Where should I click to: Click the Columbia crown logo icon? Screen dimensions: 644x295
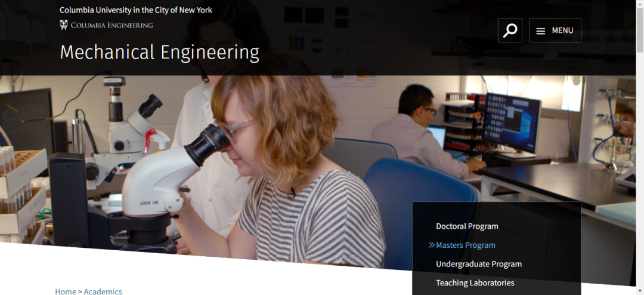click(x=63, y=25)
